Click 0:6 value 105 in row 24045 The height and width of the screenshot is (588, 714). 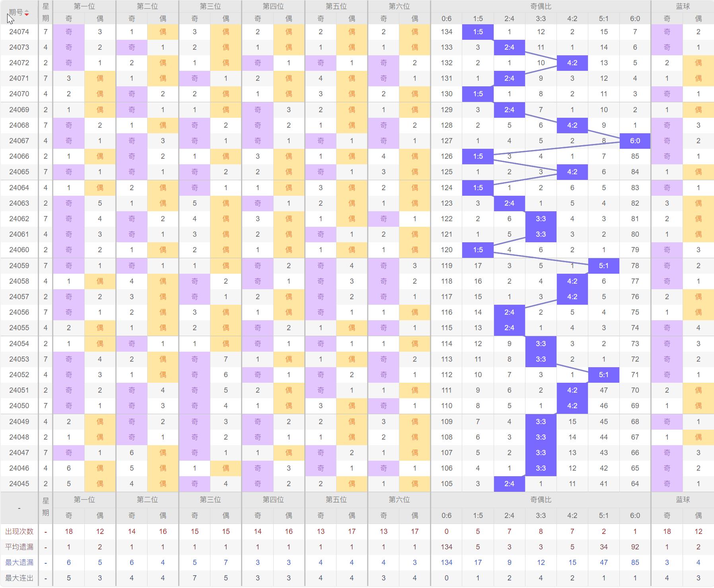(446, 484)
